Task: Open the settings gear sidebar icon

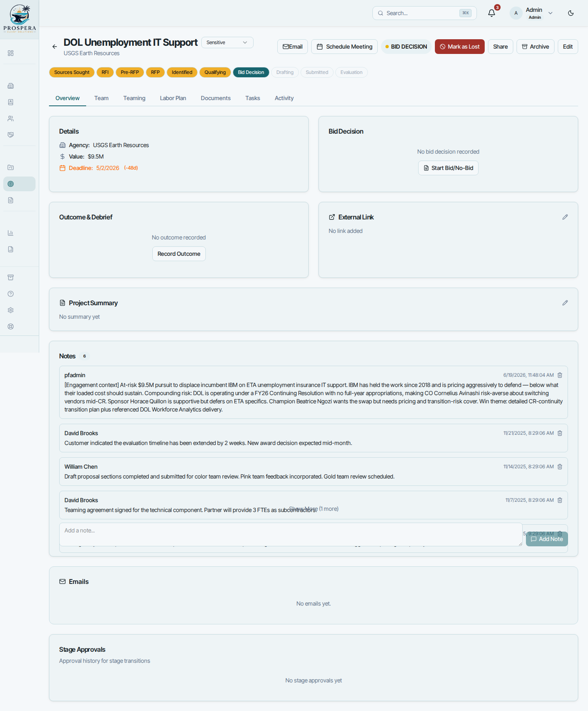Action: point(11,310)
